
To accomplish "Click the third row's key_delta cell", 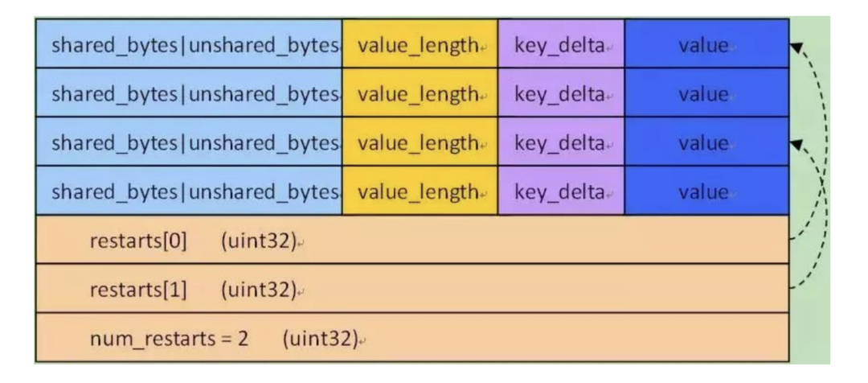I will [x=561, y=142].
